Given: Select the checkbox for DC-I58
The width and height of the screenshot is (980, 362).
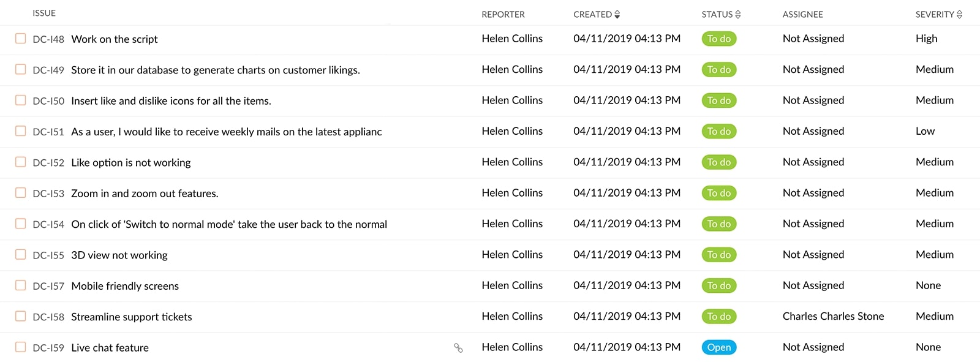Looking at the screenshot, I should pos(20,316).
